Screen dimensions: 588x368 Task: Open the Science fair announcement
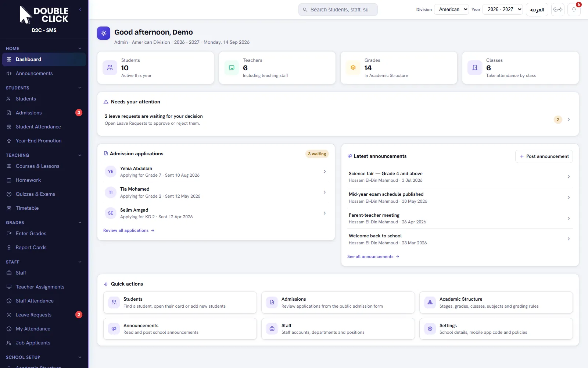459,177
